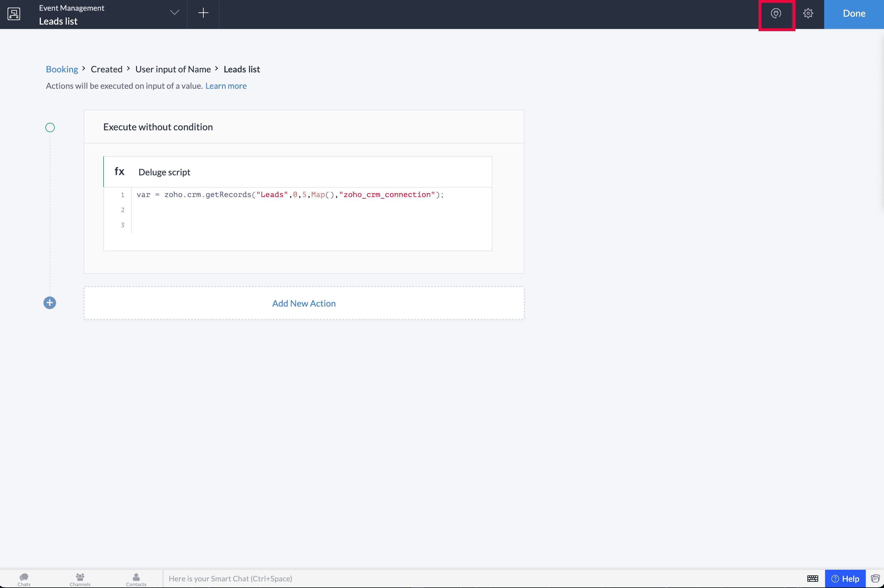Select the green circle condition node
Image resolution: width=884 pixels, height=588 pixels.
(50, 127)
